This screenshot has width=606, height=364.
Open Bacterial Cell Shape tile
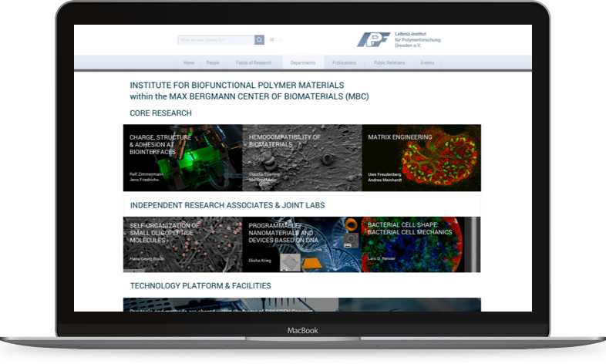[421, 244]
